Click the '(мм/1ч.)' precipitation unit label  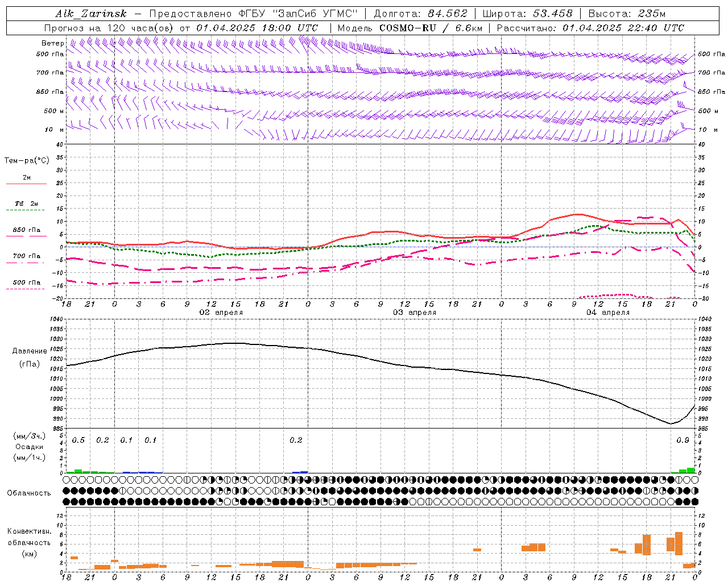click(x=28, y=458)
